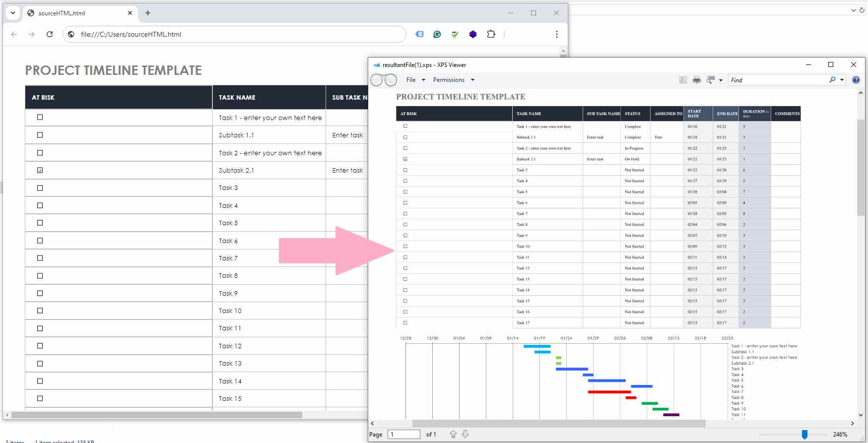Click 'In Progress' status cell in XPS document
The width and height of the screenshot is (868, 443).
pyautogui.click(x=634, y=148)
